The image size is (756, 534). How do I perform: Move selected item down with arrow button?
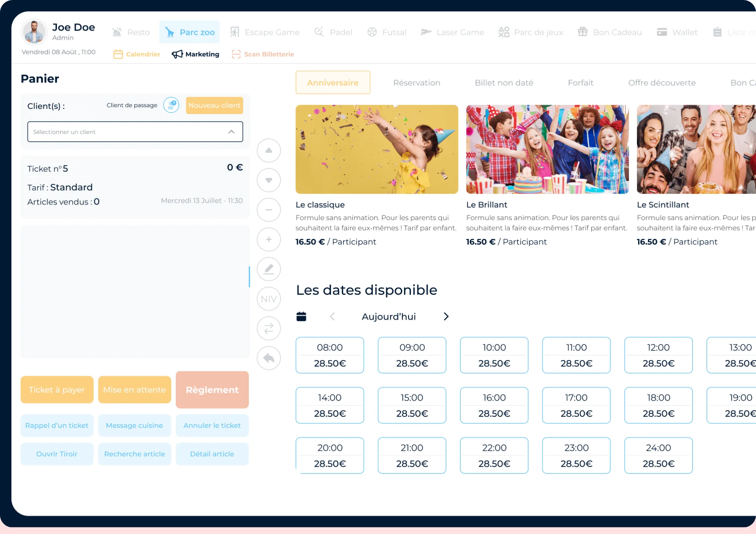click(x=269, y=180)
